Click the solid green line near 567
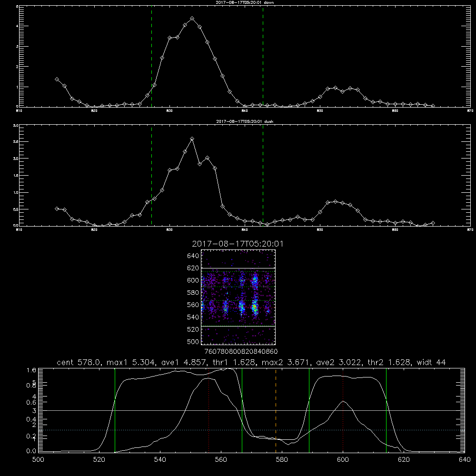 point(242,410)
